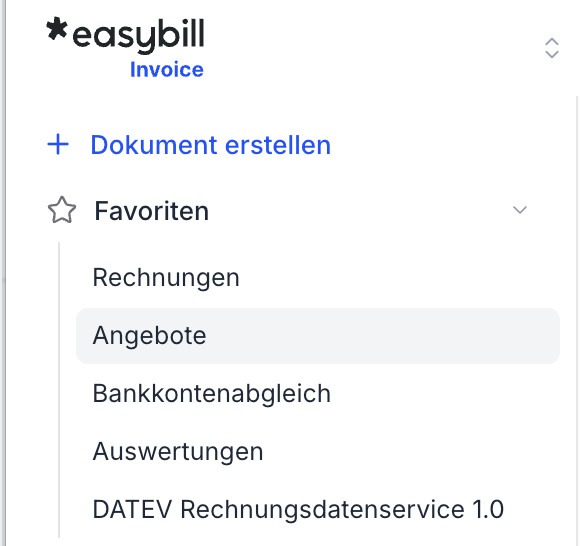
Task: Open Bankkontenabgleich in the sidebar
Action: [x=212, y=393]
